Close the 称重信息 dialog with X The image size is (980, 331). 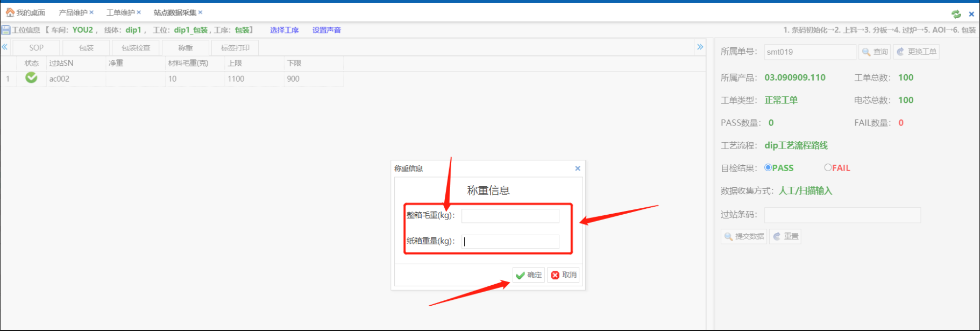(578, 168)
